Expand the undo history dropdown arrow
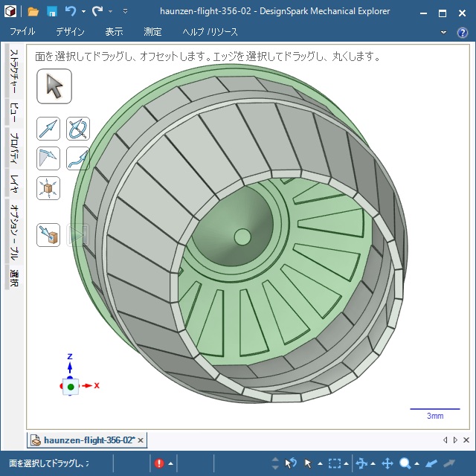The width and height of the screenshot is (476, 476). click(x=83, y=12)
